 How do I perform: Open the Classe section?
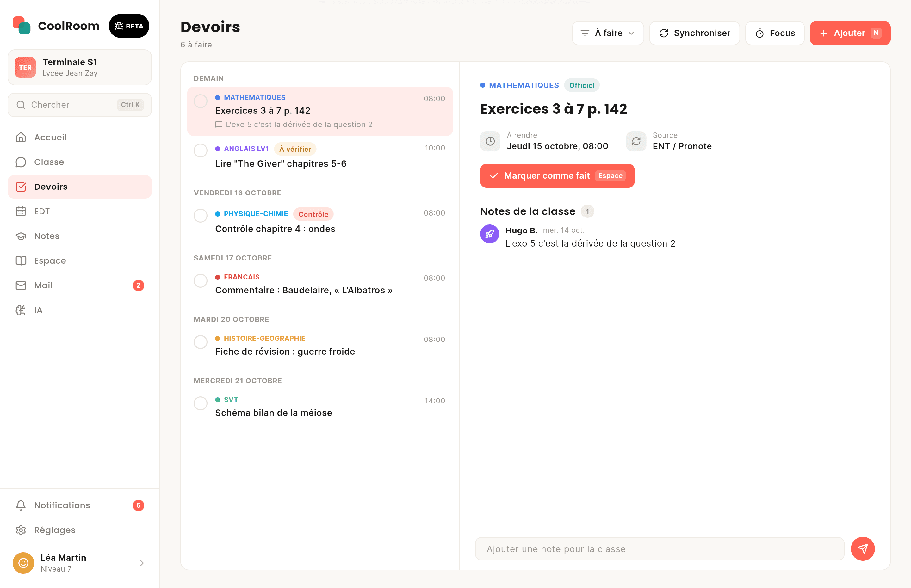tap(80, 162)
